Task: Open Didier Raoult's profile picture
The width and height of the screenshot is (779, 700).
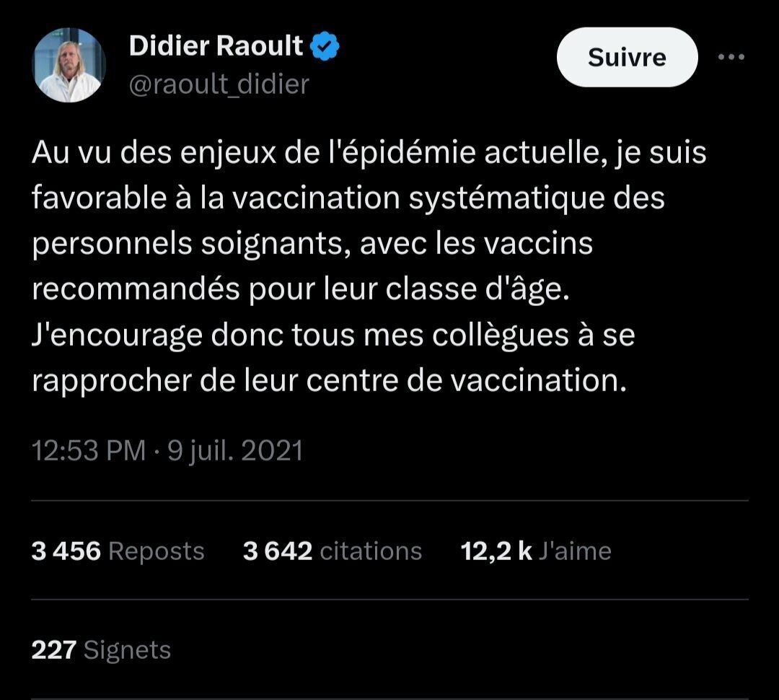Action: coord(69,65)
